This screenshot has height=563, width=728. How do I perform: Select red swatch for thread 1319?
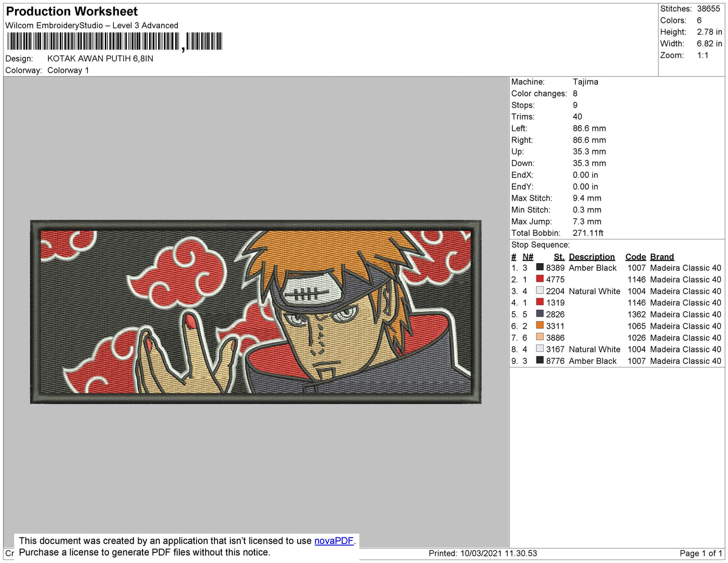540,302
